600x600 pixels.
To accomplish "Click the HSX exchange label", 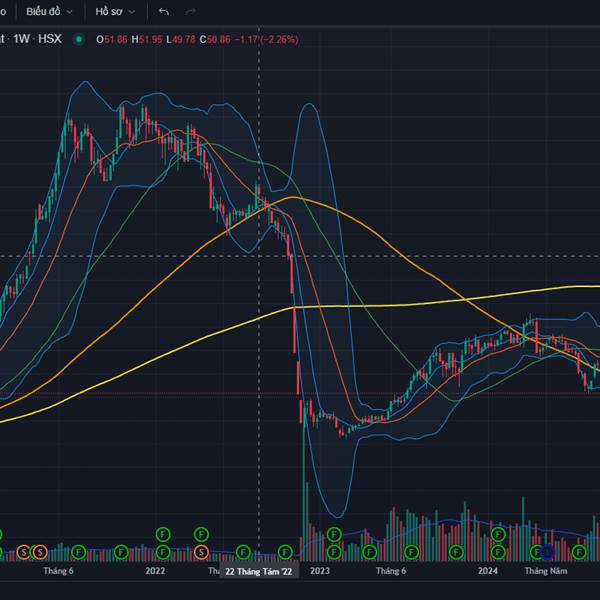I will pyautogui.click(x=50, y=39).
